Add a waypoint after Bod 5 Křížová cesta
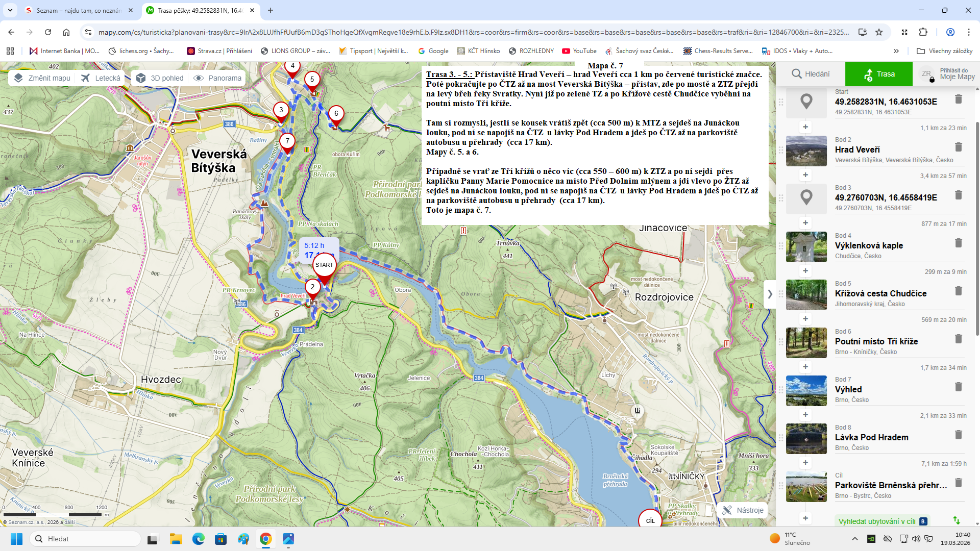 click(805, 319)
